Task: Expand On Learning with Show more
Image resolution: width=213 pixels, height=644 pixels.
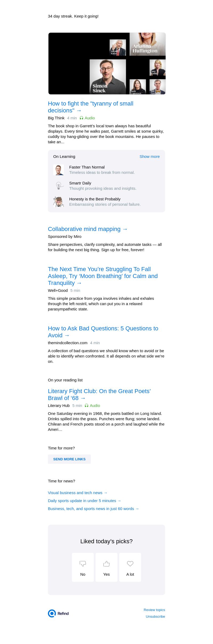Action: (149, 157)
